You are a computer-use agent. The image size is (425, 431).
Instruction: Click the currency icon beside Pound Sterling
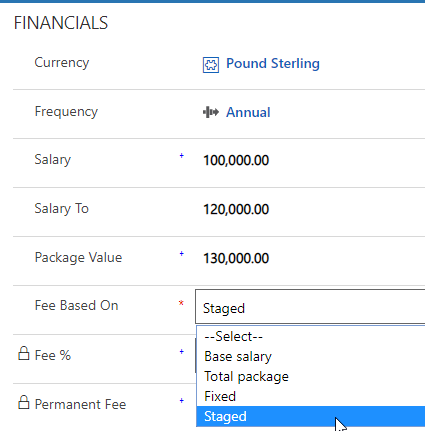click(x=211, y=65)
